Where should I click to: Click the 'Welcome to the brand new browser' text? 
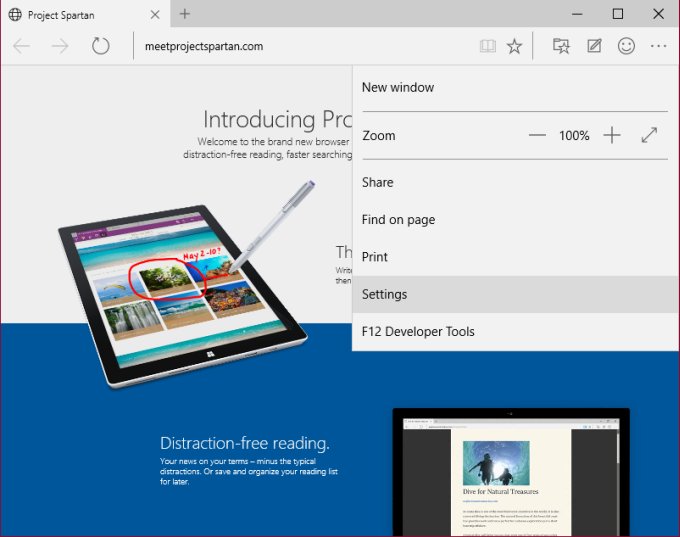(273, 141)
